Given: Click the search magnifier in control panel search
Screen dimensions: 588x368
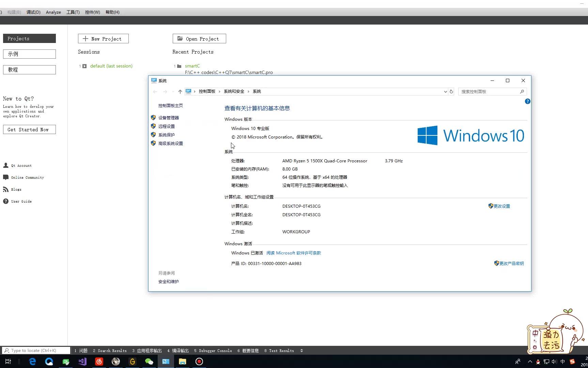Looking at the screenshot, I should (522, 91).
